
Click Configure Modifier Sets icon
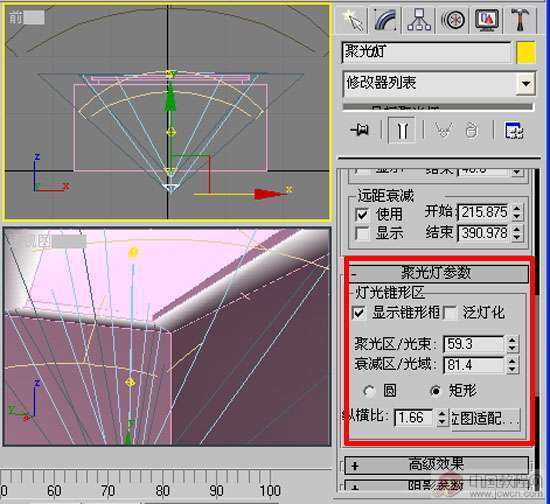514,130
